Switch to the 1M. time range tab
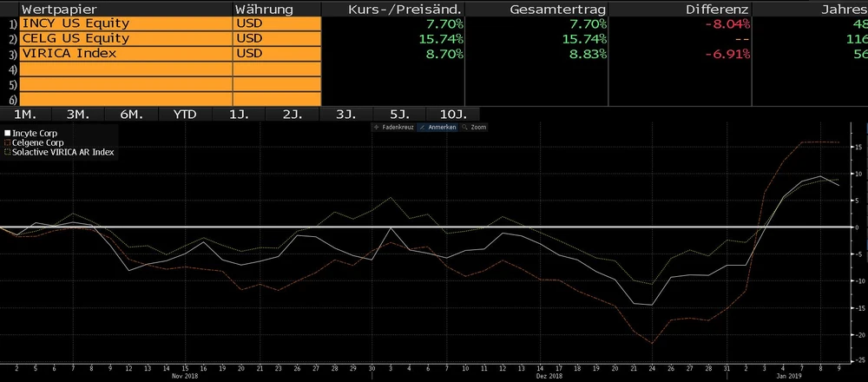The height and width of the screenshot is (382, 868). pos(25,115)
